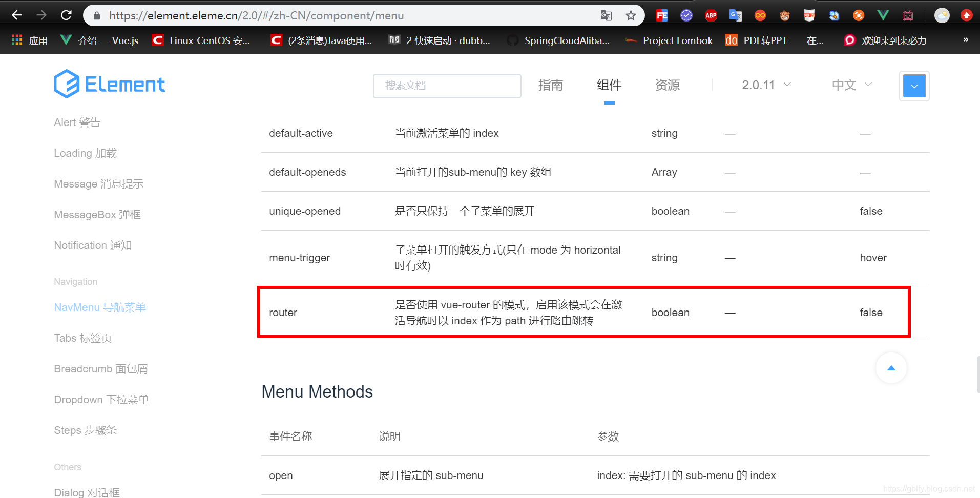The width and height of the screenshot is (980, 498).
Task: Select Tabs 标签页 in the sidebar
Action: point(82,338)
